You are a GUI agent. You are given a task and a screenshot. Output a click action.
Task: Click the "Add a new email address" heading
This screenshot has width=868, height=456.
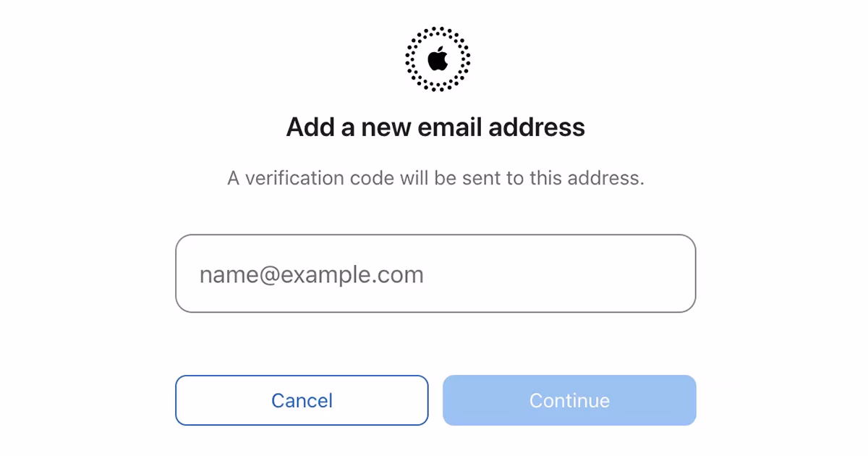(435, 127)
